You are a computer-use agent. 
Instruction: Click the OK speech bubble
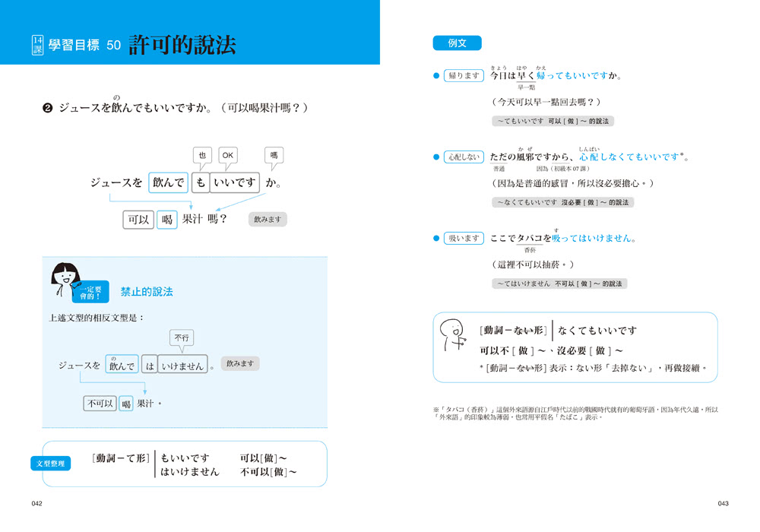pyautogui.click(x=228, y=155)
